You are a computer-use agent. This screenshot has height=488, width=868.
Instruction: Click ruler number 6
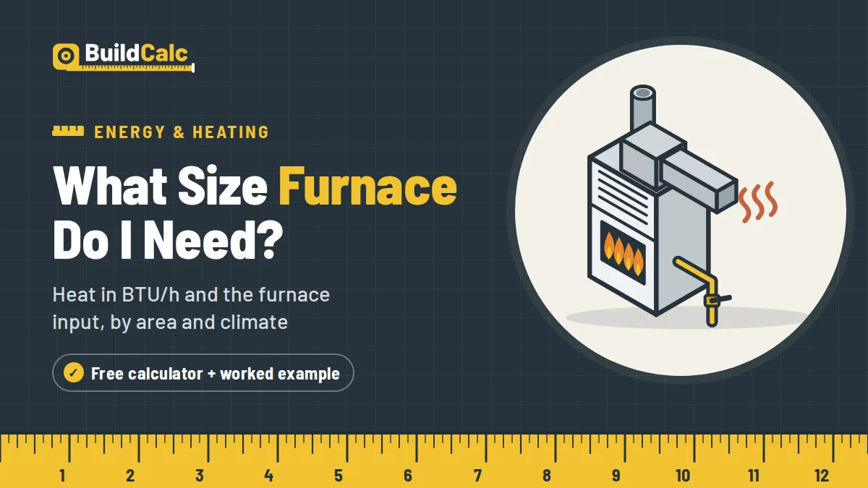(x=408, y=476)
